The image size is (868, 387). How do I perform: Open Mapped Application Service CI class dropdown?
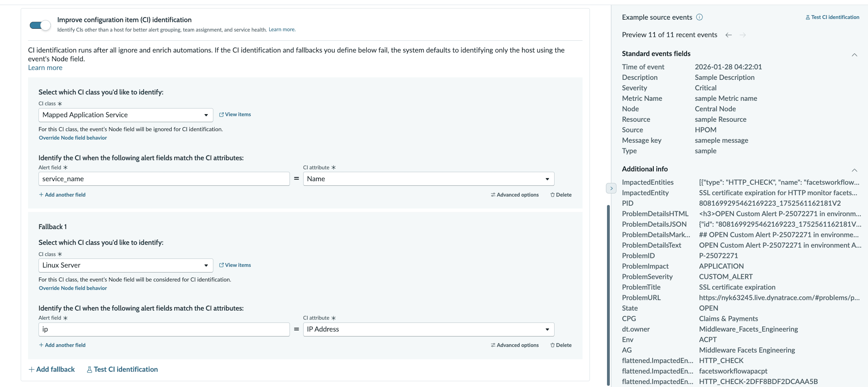(126, 115)
